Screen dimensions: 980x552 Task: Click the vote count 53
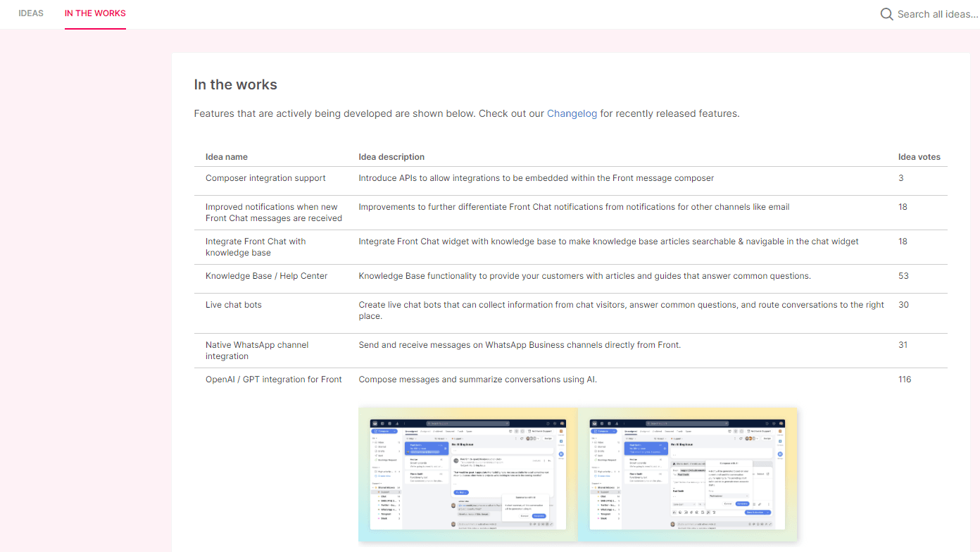pos(903,276)
